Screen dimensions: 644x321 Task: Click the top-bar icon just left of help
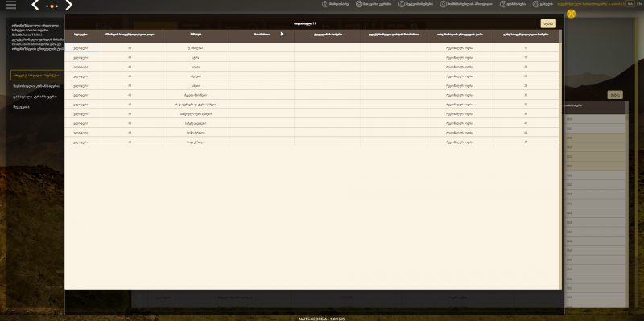tap(444, 4)
